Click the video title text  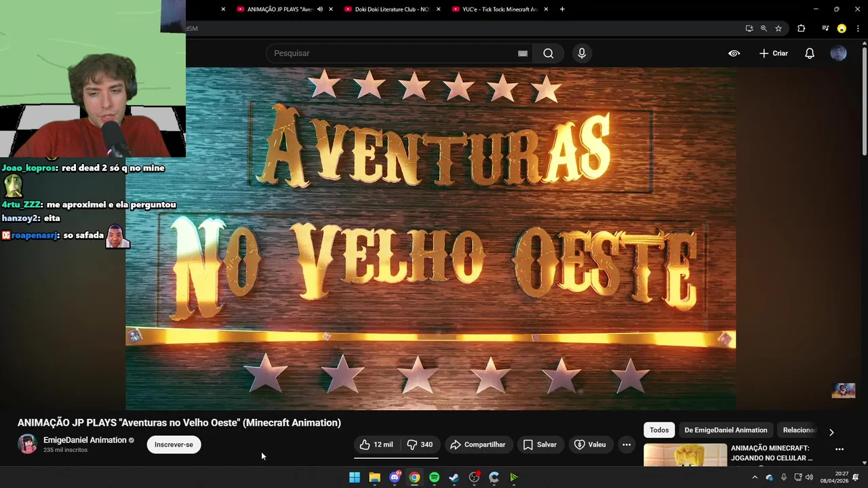(179, 422)
